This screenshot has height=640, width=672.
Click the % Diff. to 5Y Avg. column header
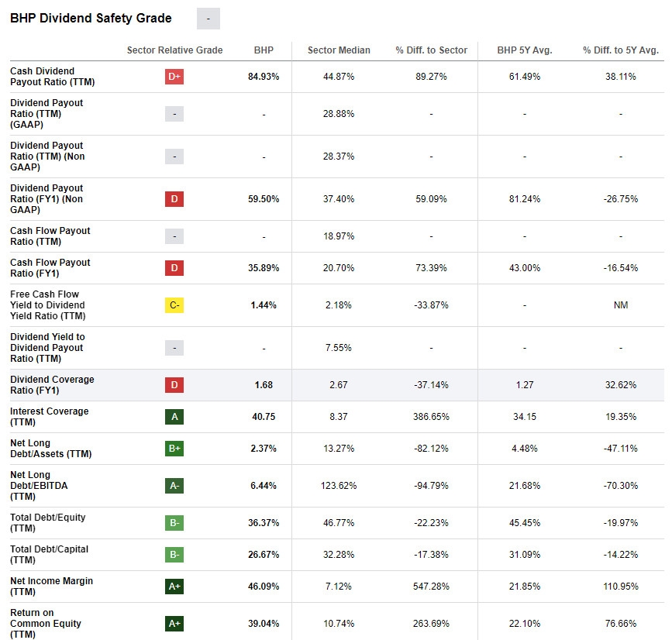[620, 50]
